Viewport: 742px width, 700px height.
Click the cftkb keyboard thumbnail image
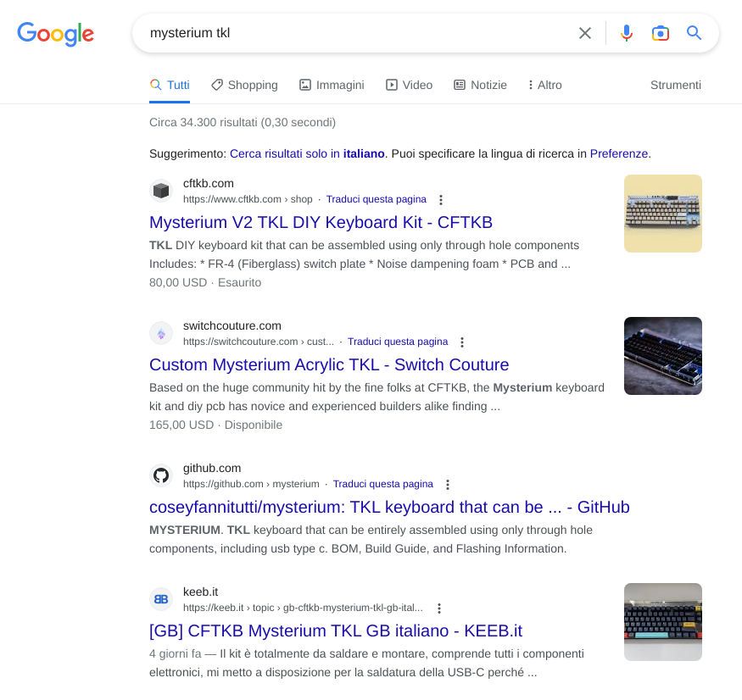click(662, 214)
